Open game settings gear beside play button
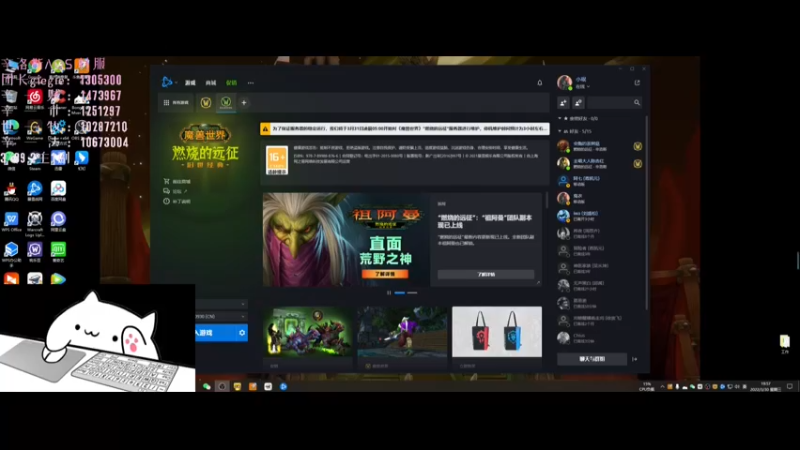This screenshot has width=800, height=450. coord(242,333)
